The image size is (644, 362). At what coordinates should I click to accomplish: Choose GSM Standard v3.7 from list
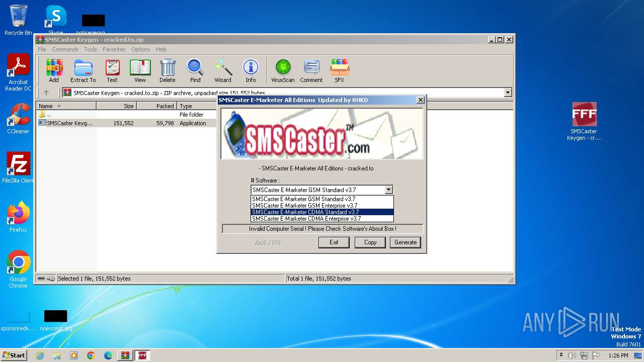tap(322, 199)
